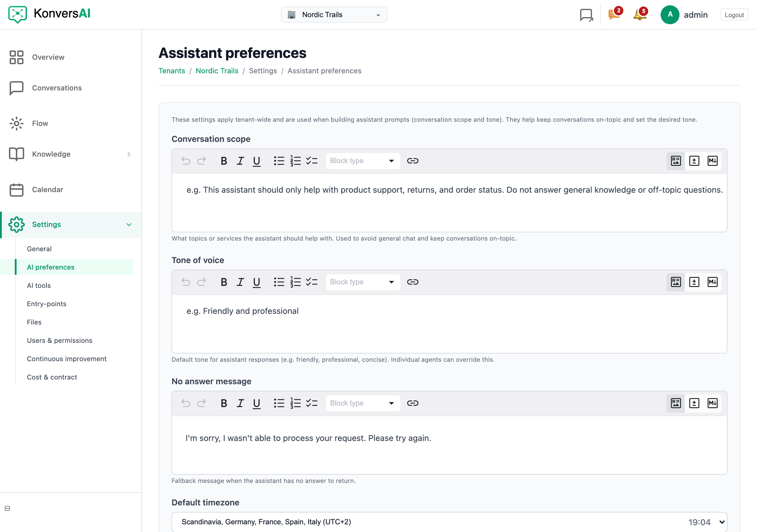Viewport: 757px width, 532px height.
Task: Insert link in Conversation scope editor
Action: point(413,161)
